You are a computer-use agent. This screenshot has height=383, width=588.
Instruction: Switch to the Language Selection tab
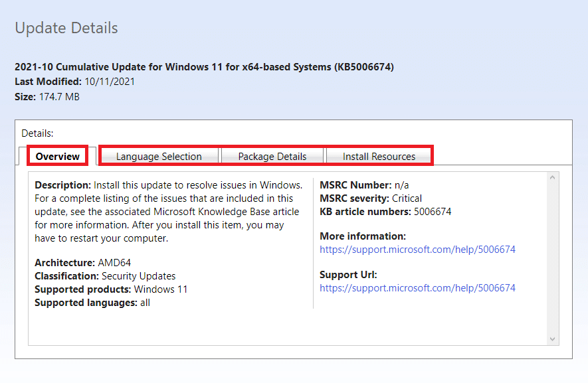pos(159,156)
